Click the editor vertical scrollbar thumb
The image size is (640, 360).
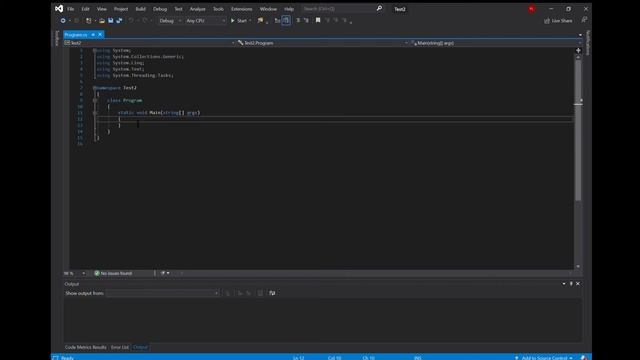coord(578,130)
